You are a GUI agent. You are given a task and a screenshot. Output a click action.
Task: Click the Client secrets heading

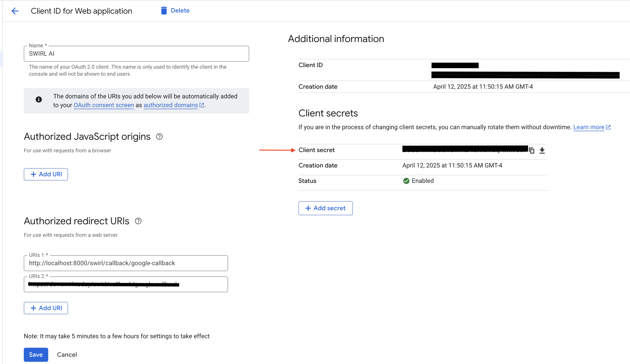pyautogui.click(x=328, y=113)
